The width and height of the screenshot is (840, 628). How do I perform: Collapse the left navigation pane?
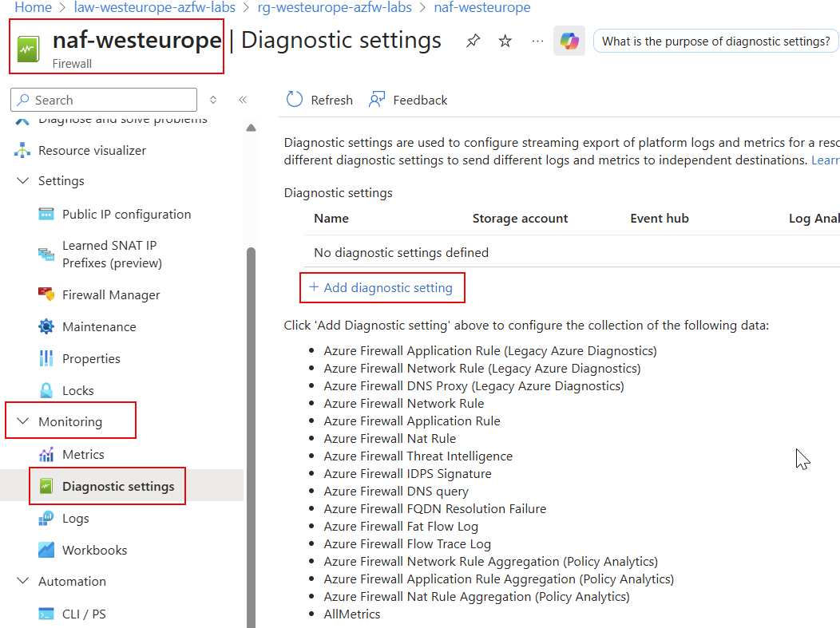244,99
